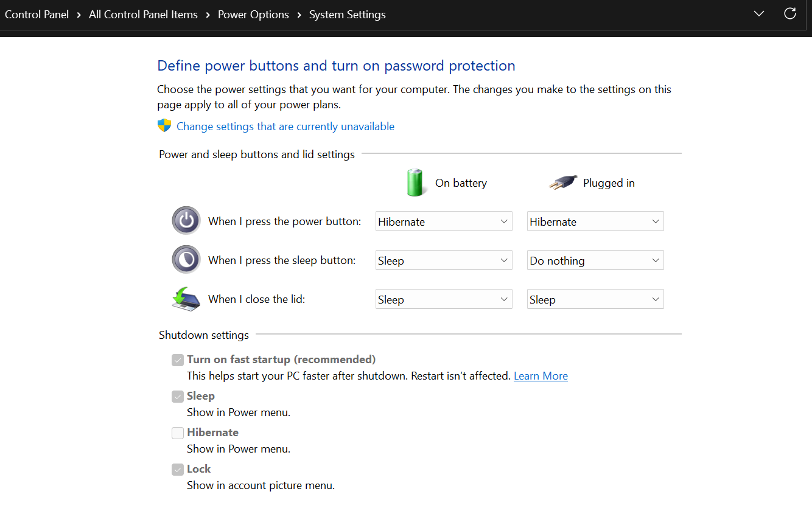Open sleep button Plugged in dropdown
This screenshot has width=812, height=528.
[x=595, y=260]
